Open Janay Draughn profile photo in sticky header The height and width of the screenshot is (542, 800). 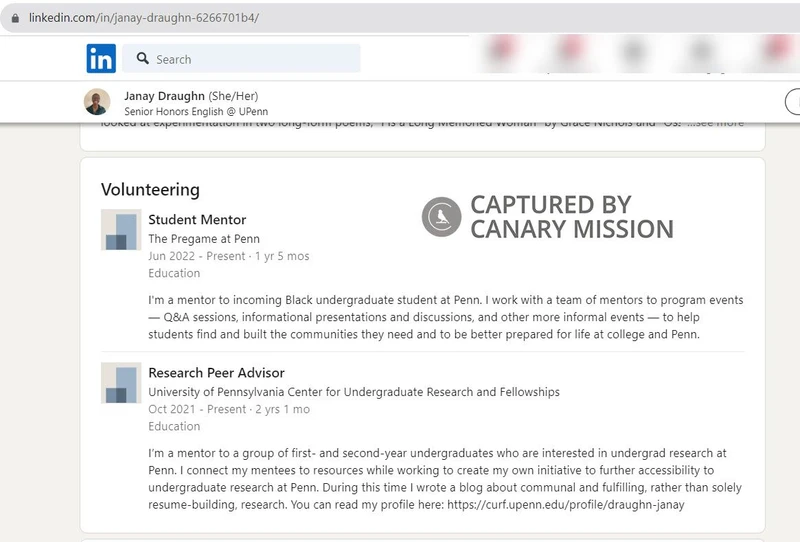[97, 102]
